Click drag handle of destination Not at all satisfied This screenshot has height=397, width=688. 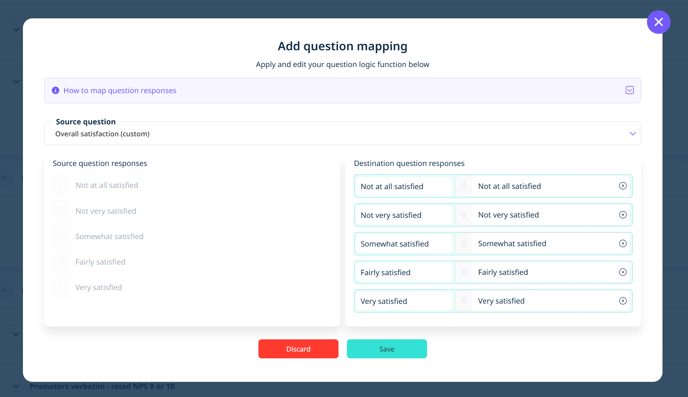[x=463, y=186]
